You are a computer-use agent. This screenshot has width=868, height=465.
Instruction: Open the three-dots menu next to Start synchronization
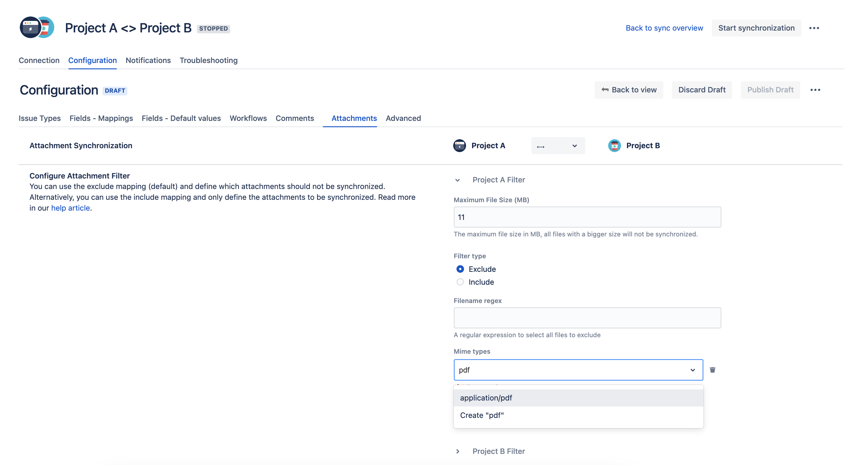(814, 28)
